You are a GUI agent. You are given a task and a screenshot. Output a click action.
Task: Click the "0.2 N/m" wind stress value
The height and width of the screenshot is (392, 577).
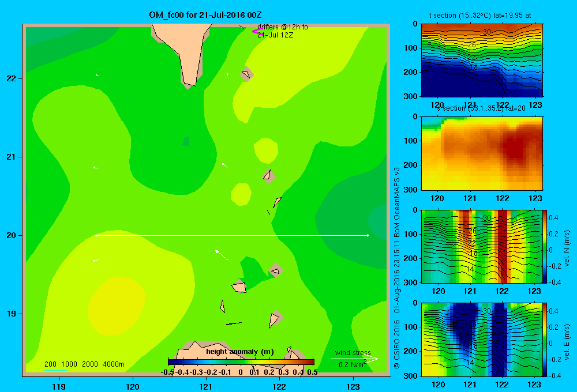coord(351,364)
